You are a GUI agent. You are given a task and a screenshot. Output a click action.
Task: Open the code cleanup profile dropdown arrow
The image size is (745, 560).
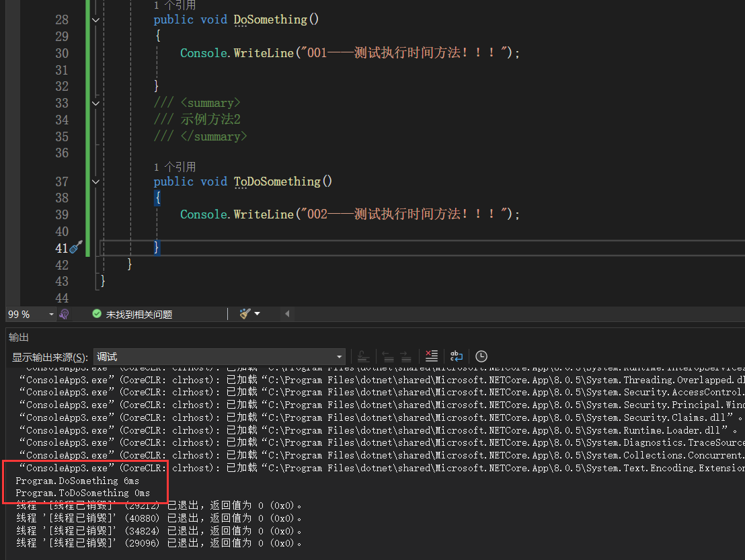pyautogui.click(x=257, y=314)
